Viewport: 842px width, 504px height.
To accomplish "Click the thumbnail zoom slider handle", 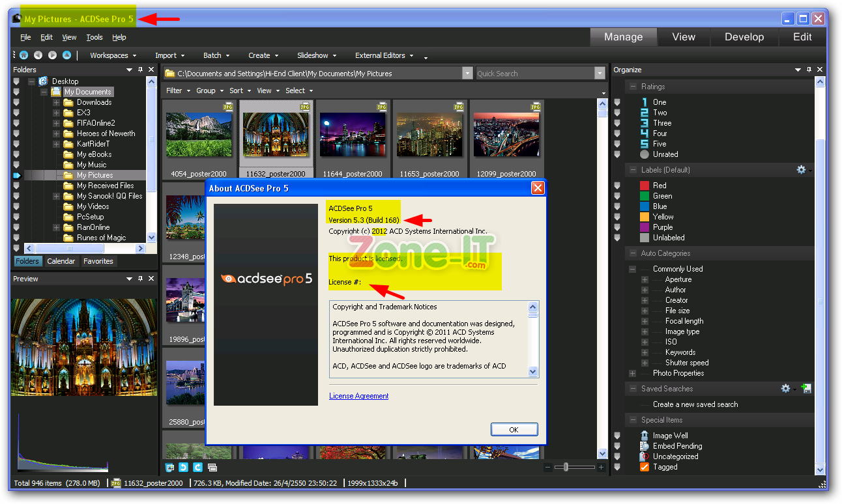I will (x=566, y=467).
